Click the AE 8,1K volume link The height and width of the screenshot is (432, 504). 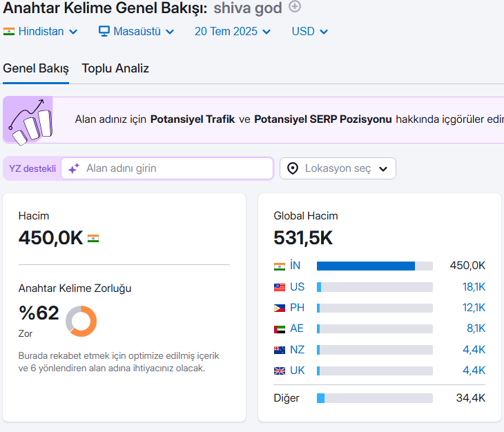pyautogui.click(x=476, y=328)
